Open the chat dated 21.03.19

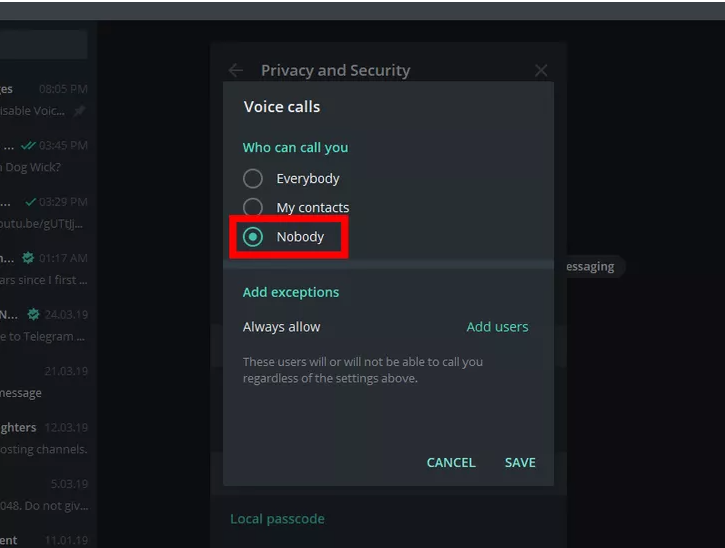(x=45, y=382)
